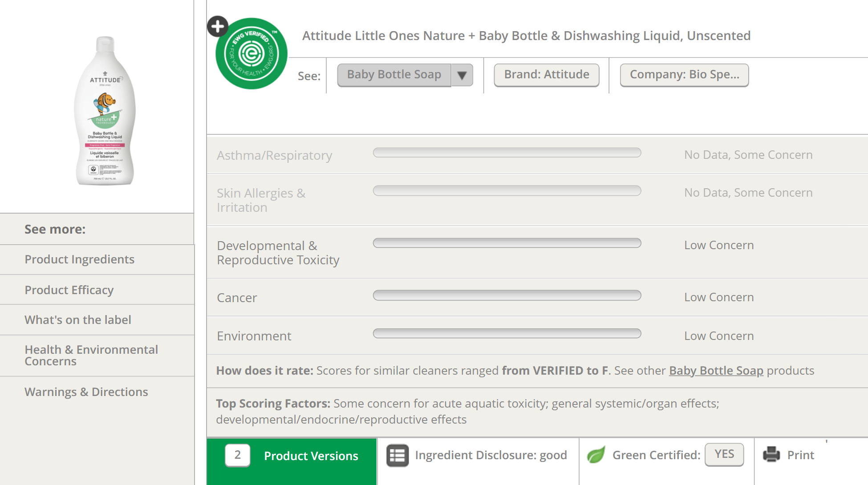The image size is (868, 485).
Task: Click the Skin Allergies & Irritation bar
Action: pos(507,190)
